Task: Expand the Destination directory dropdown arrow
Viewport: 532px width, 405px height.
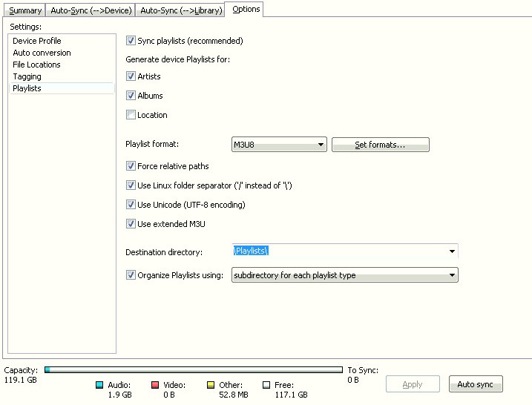Action: 452,251
